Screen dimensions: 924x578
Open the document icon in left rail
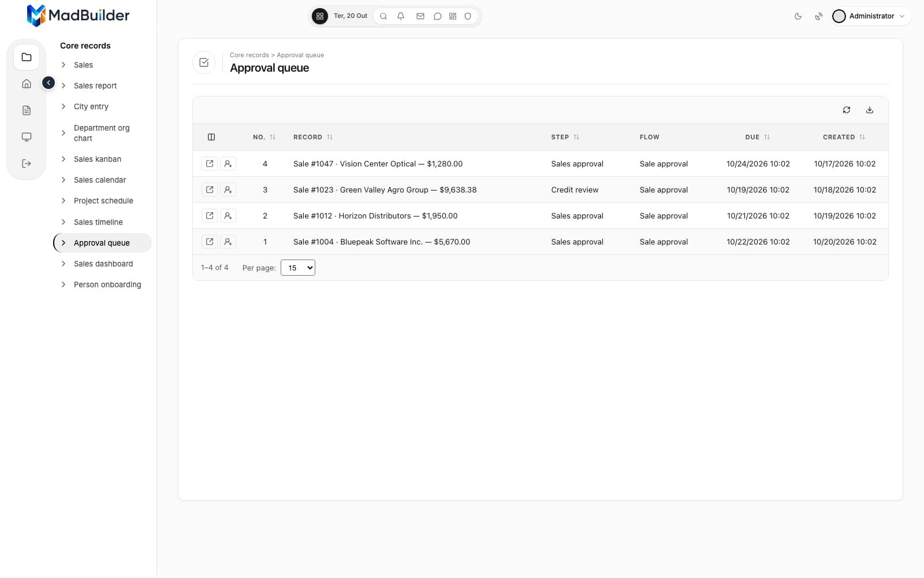[27, 110]
